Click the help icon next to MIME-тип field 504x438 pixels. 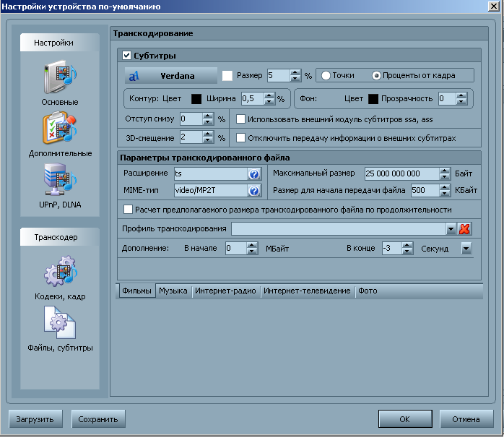point(253,191)
